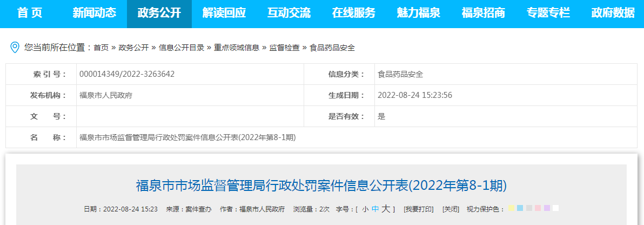Go to 解读回应 menu item
644x225 pixels.
pos(224,14)
